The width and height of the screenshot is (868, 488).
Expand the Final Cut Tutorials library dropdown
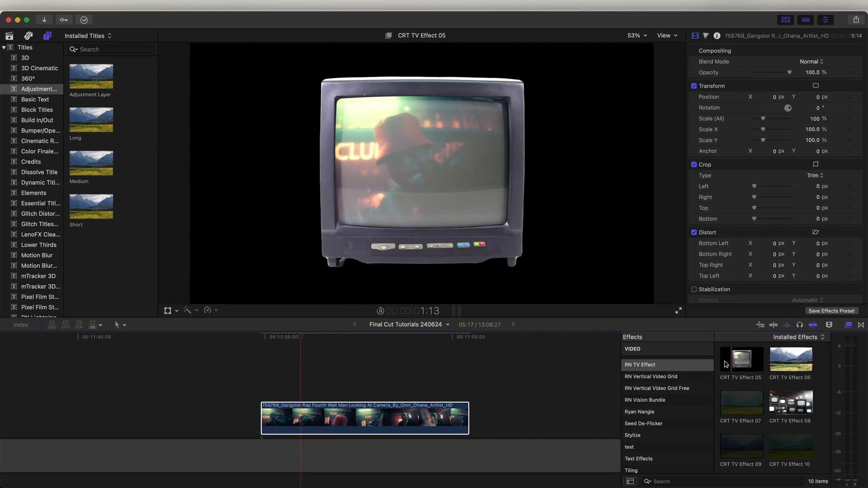tap(447, 324)
